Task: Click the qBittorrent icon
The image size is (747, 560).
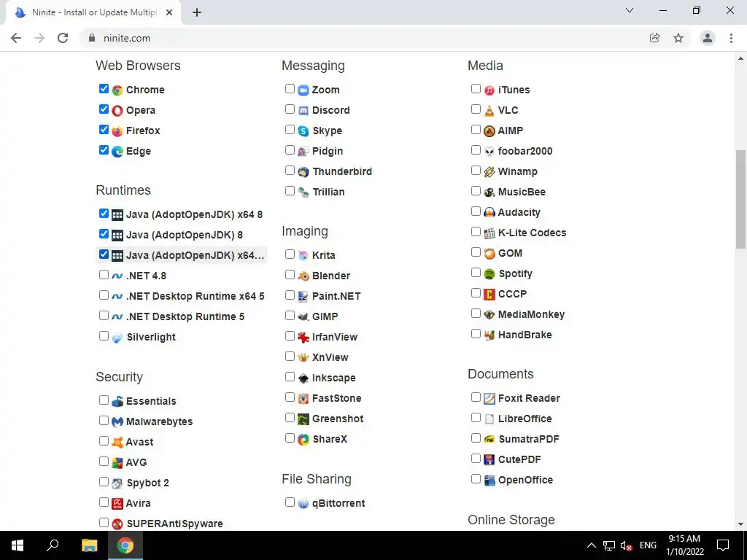Action: pos(303,503)
